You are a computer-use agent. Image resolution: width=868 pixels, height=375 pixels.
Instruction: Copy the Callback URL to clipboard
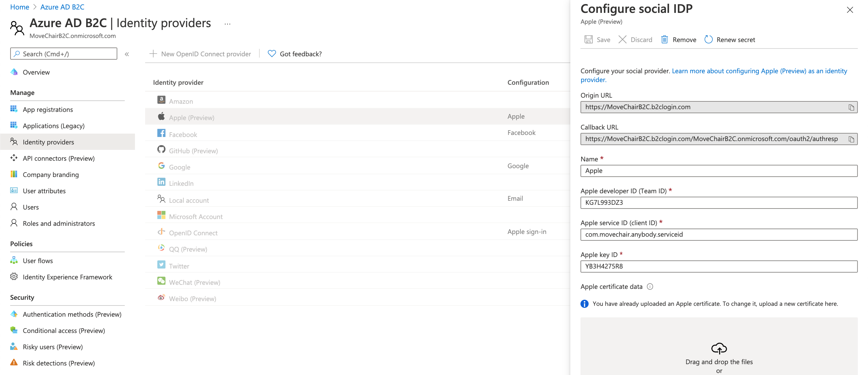tap(851, 139)
